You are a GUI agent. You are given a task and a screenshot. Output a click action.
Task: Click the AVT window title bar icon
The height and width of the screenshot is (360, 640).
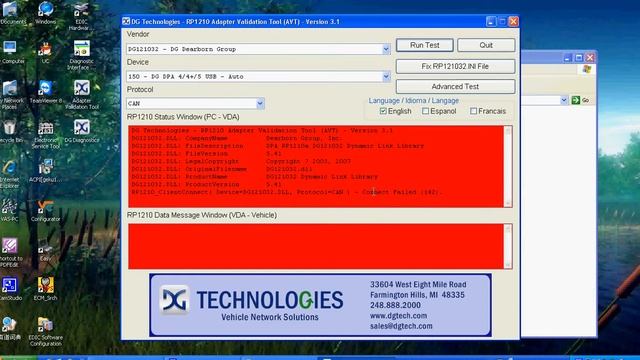[x=126, y=22]
